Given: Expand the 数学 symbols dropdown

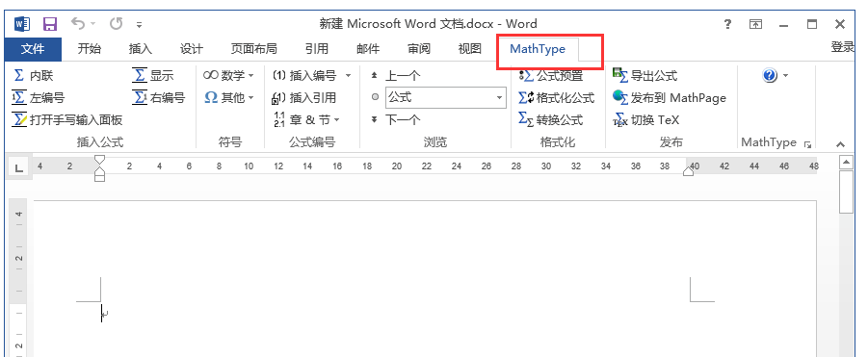Looking at the screenshot, I should 228,76.
